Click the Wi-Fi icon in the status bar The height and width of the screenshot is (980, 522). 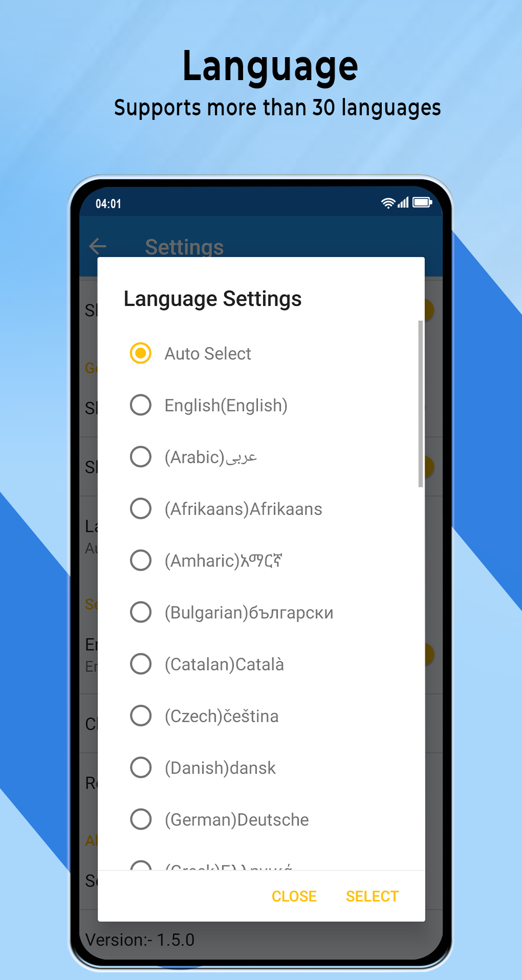coord(387,203)
